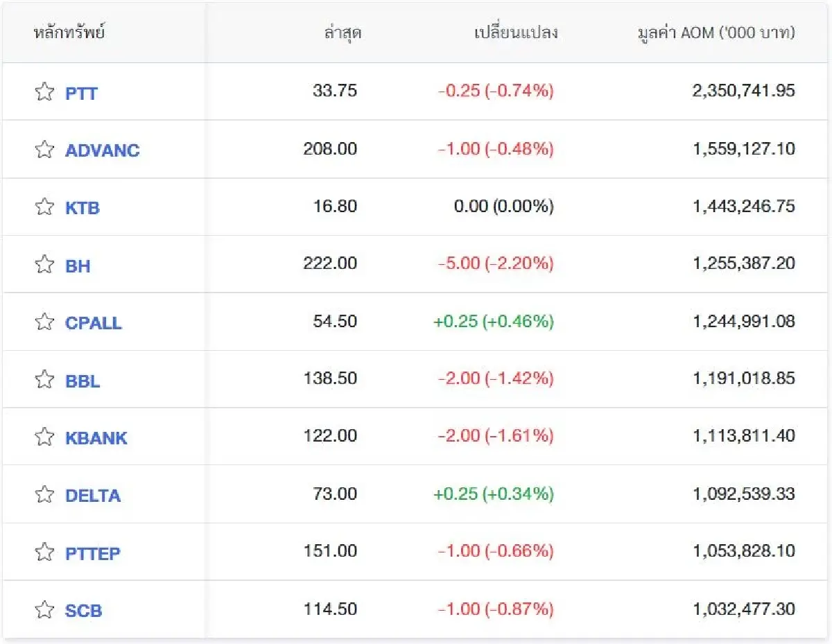The width and height of the screenshot is (832, 644).
Task: Toggle the star beside BBL
Action: [x=44, y=379]
